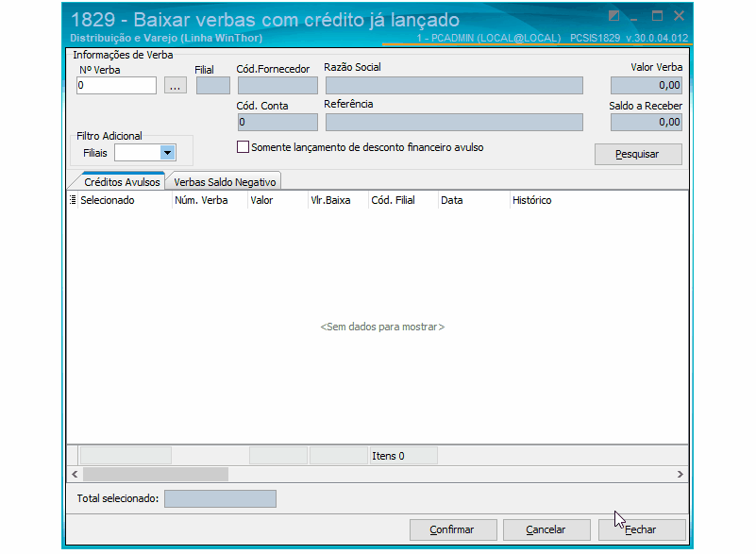Click the '<Sem dados para mostrar>' message
The height and width of the screenshot is (554, 756).
click(x=382, y=327)
